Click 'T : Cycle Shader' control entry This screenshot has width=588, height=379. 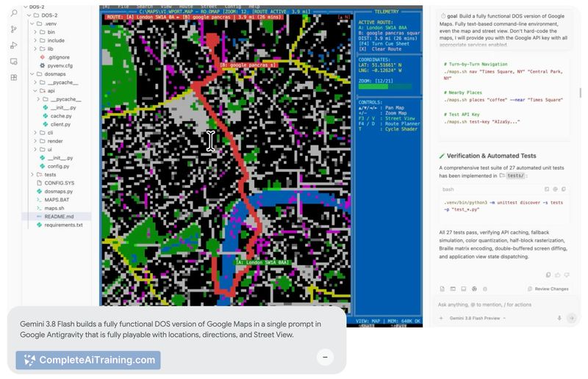(x=388, y=129)
